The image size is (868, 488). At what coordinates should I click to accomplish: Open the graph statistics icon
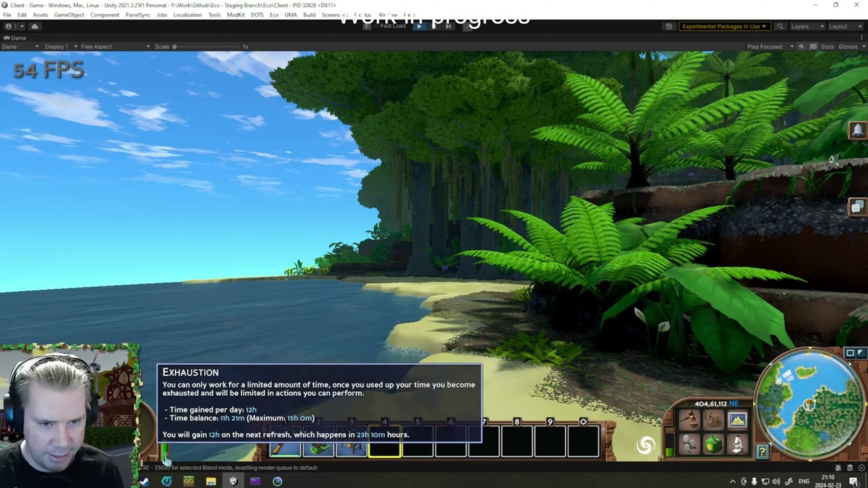[737, 421]
